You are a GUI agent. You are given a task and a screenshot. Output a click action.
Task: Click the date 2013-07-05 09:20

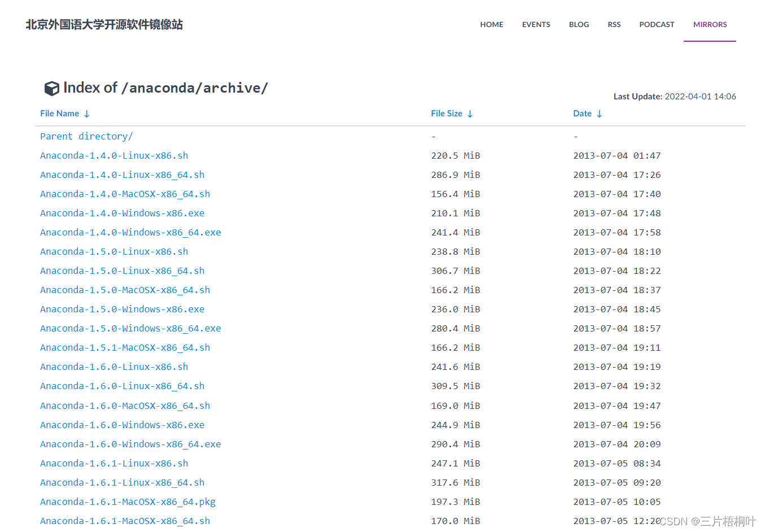point(617,482)
